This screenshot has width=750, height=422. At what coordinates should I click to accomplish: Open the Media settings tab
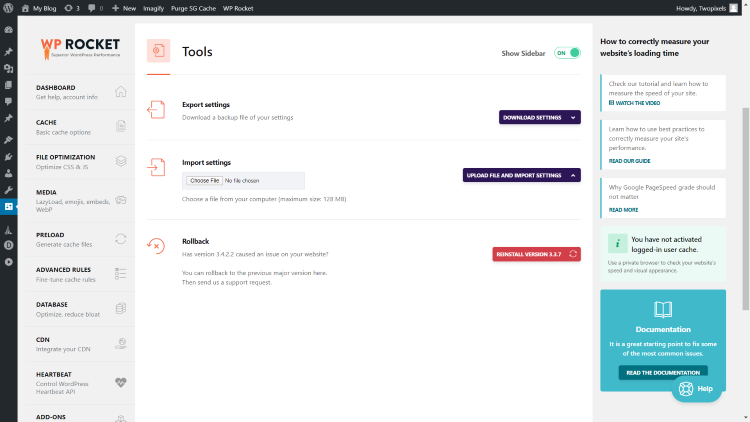pyautogui.click(x=80, y=200)
